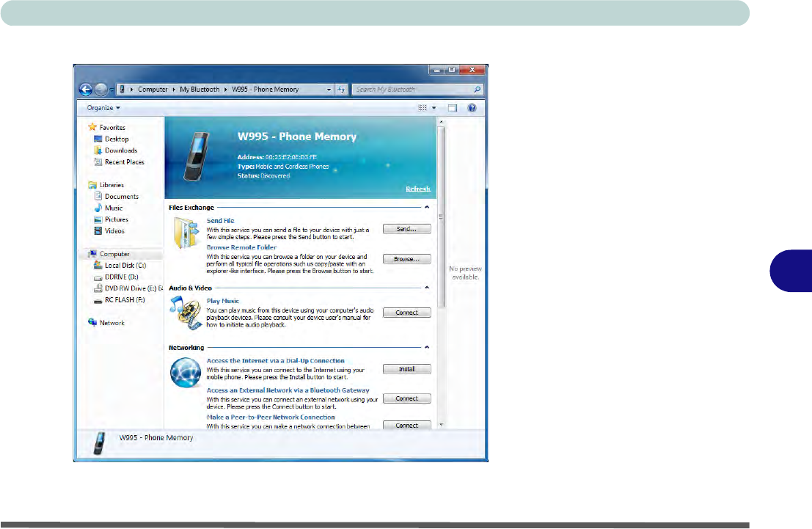Viewport: 812px width, 529px height.
Task: Open Help with the question mark icon
Action: pyautogui.click(x=472, y=108)
